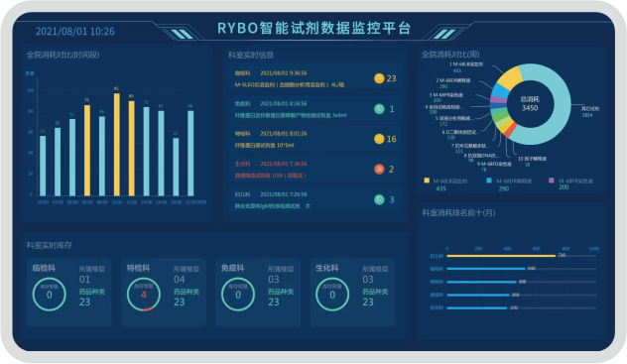The image size is (627, 364).
Task: Click the green badge beside number 3
Action: click(379, 199)
